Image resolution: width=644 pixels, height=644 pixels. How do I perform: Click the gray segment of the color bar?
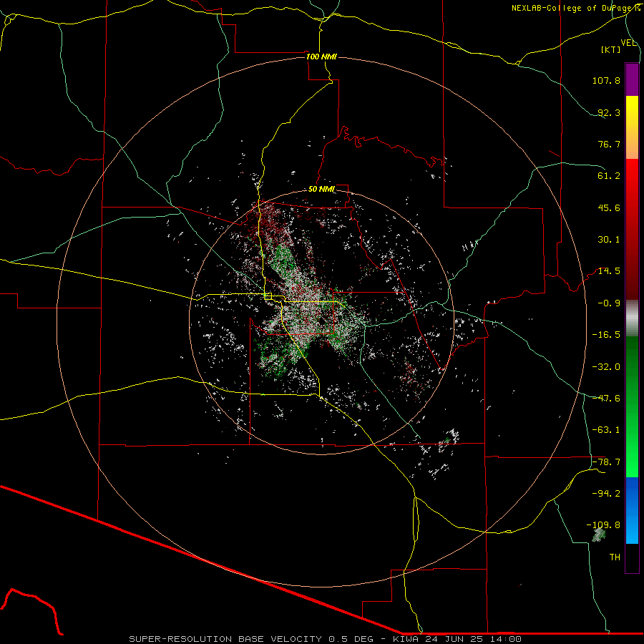coord(632,318)
